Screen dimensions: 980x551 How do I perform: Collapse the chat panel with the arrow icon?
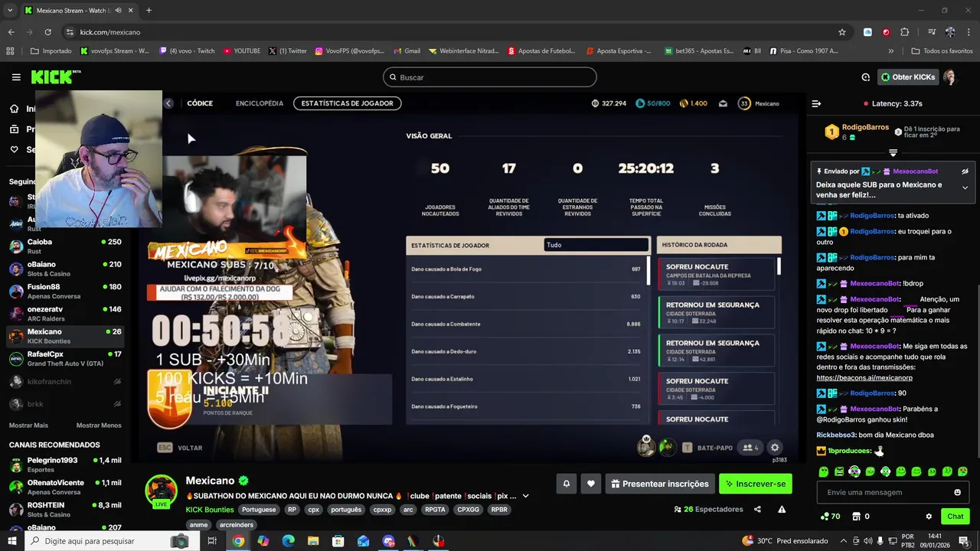pos(816,103)
